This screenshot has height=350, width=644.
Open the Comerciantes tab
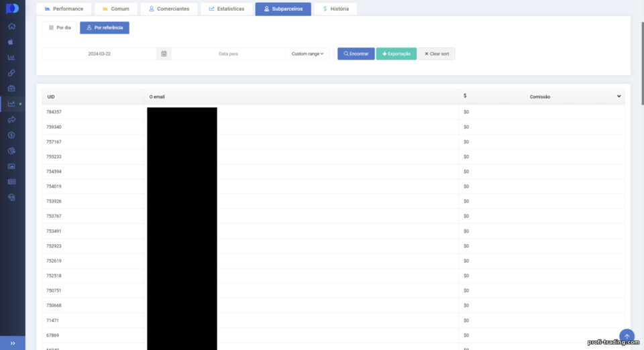(x=169, y=9)
